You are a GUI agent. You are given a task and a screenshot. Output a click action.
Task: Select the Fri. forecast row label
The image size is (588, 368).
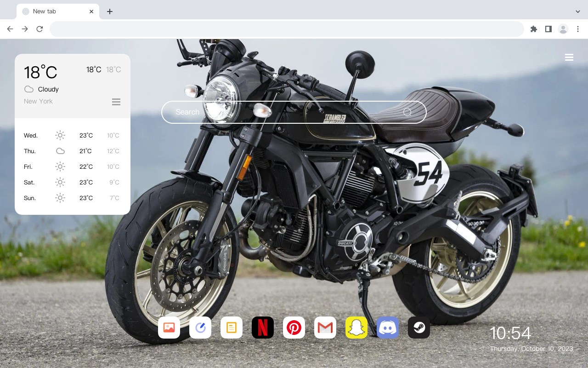[28, 167]
